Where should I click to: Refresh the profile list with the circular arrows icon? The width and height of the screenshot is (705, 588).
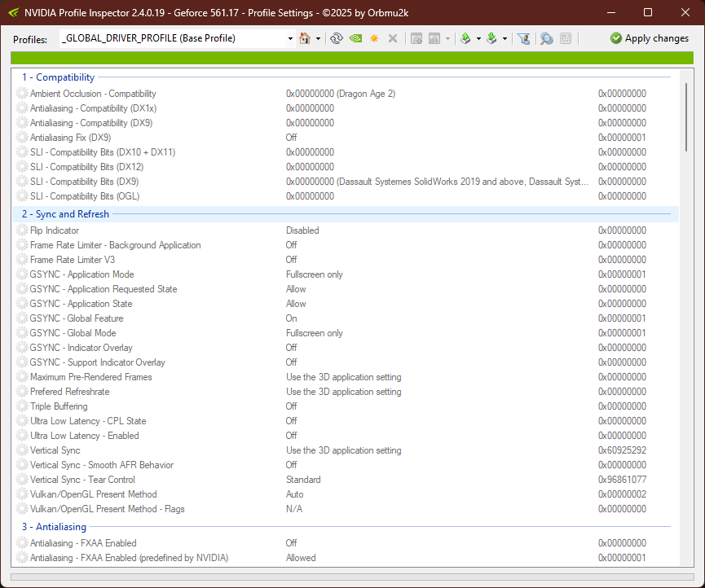pos(337,38)
